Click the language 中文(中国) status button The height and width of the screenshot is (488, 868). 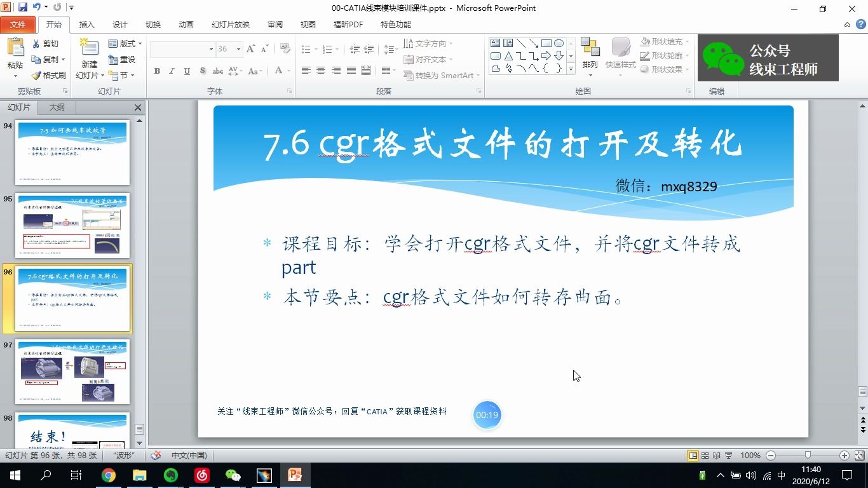click(189, 456)
